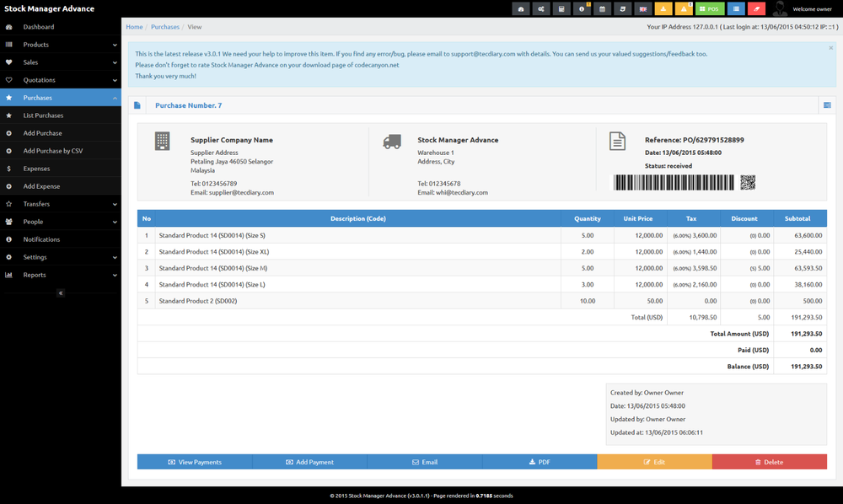Open the Dashboard home icon in top toolbar

523,8
